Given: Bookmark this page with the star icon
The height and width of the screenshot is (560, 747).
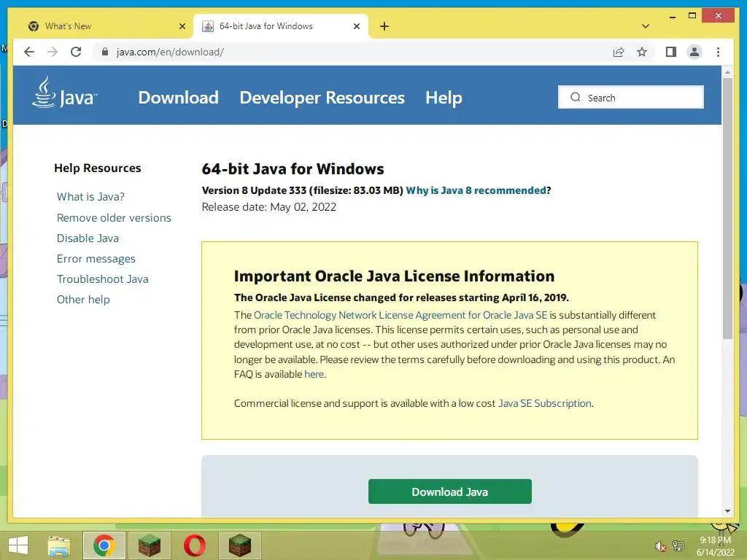Looking at the screenshot, I should 642,52.
